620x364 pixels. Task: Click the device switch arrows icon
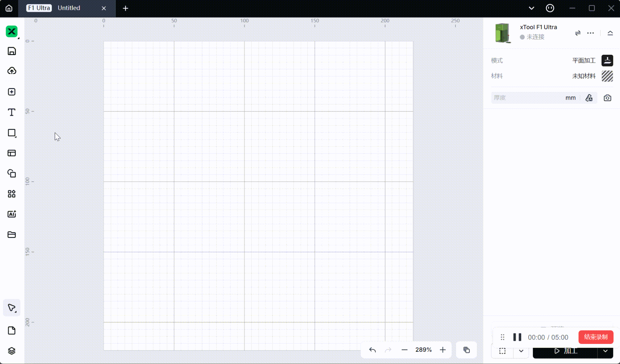577,33
